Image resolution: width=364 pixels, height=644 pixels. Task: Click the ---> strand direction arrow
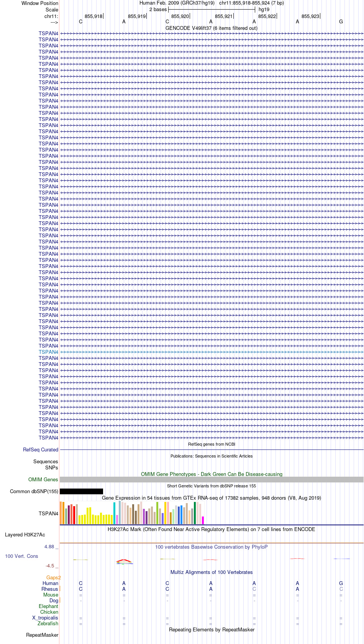(54, 22)
